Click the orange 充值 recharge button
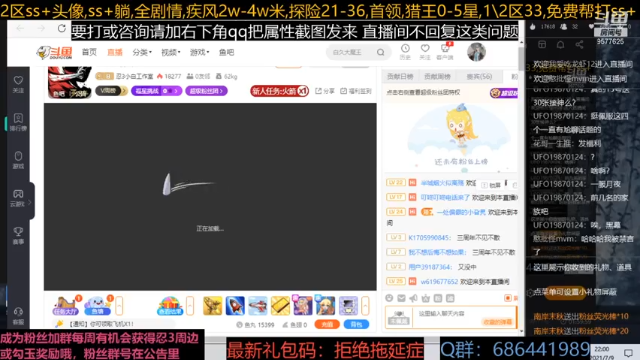 click(327, 324)
